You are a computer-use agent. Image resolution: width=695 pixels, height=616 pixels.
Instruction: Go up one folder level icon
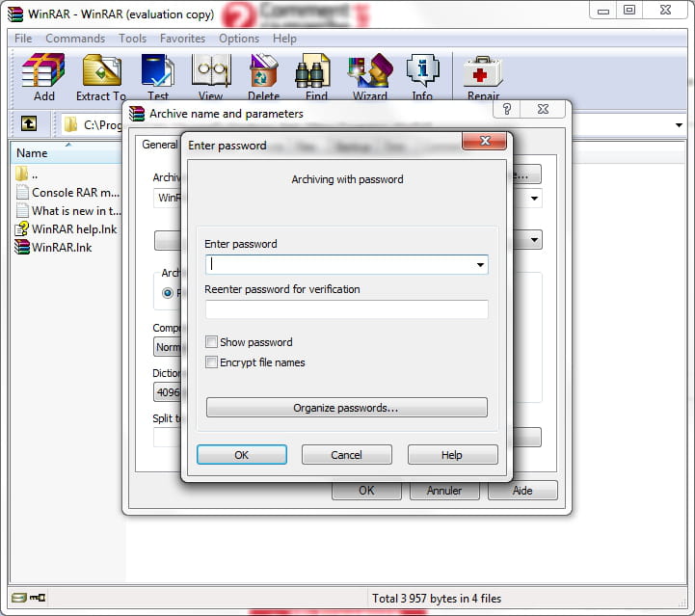click(x=29, y=123)
